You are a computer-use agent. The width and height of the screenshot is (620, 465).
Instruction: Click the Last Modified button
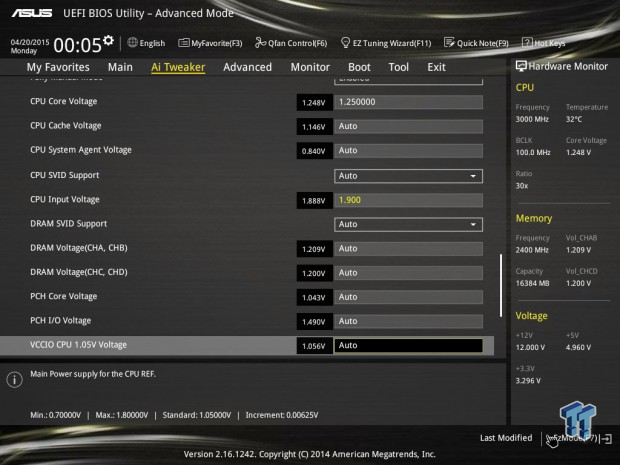(506, 438)
